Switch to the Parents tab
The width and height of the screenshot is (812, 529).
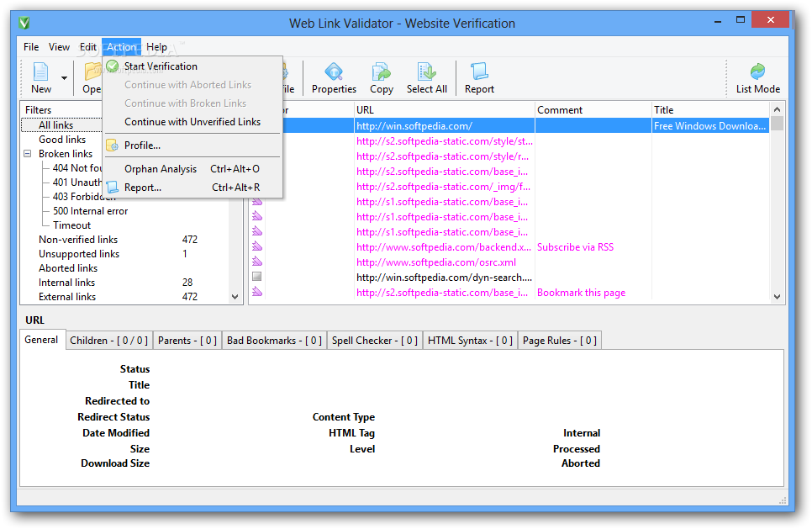[187, 341]
